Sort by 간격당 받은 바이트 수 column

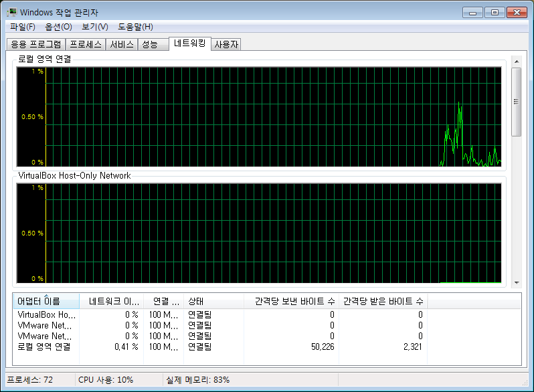coord(383,301)
